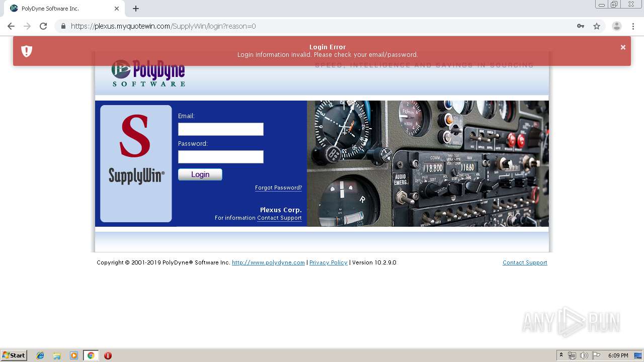Show hidden tray icons arrow
The height and width of the screenshot is (362, 644).
click(x=561, y=355)
